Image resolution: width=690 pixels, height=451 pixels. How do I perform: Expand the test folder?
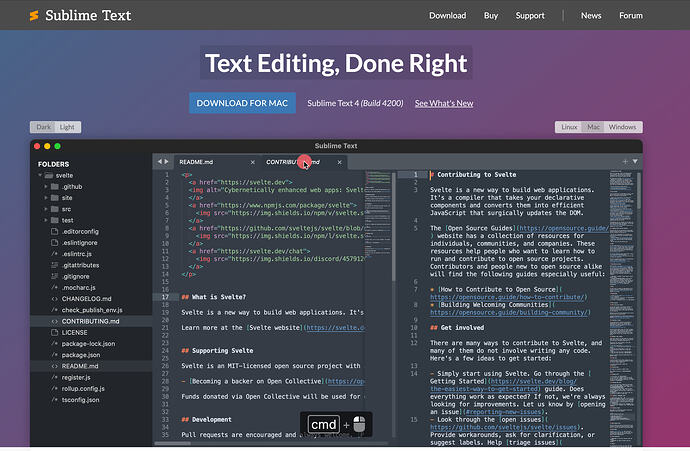coord(46,220)
